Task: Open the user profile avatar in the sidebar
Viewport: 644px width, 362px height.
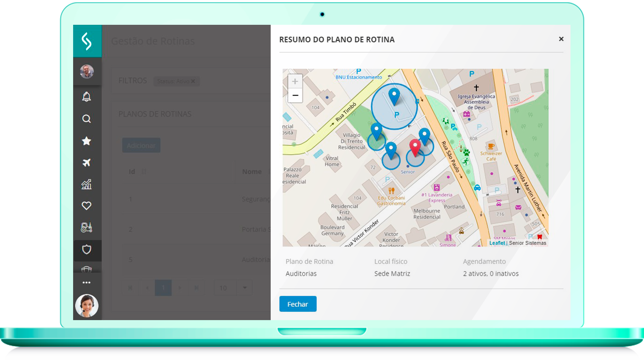Action: pyautogui.click(x=87, y=71)
